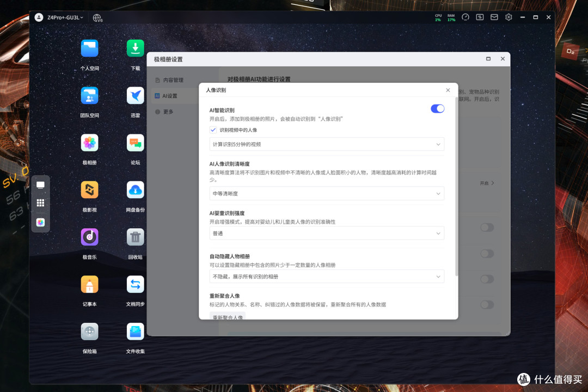Open the 记事本 notepad app
Screen dimensions: 588x392
90,285
